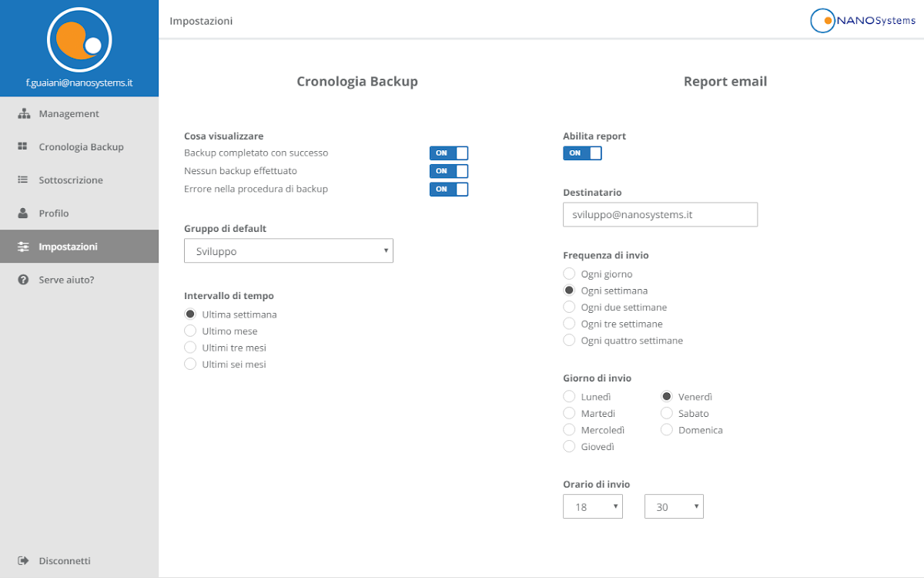924x578 pixels.
Task: Click the Disconnetti link
Action: click(x=65, y=561)
